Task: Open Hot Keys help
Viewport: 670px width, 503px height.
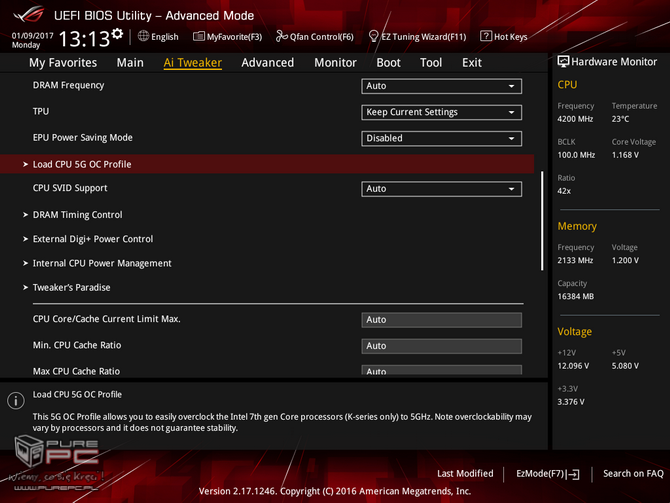Action: point(504,37)
